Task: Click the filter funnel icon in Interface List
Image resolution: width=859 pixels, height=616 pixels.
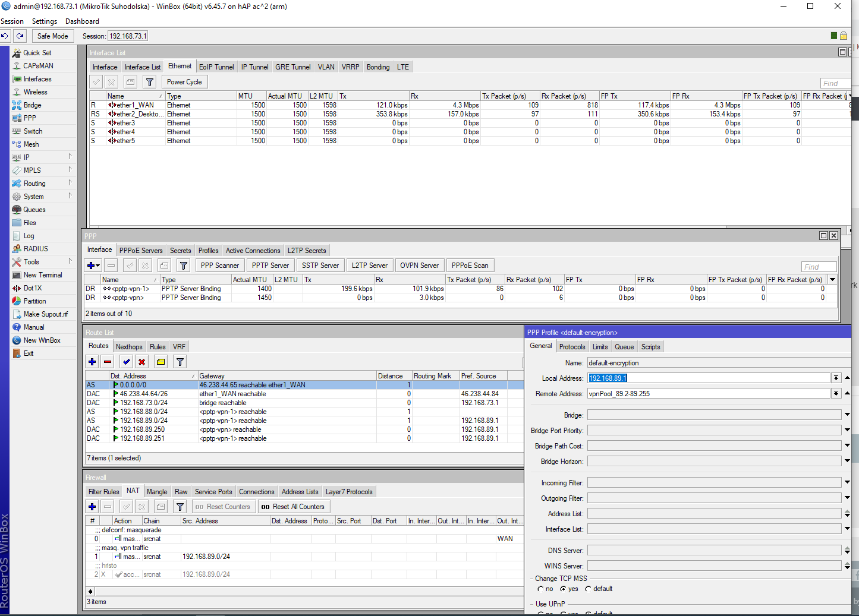Action: point(150,82)
